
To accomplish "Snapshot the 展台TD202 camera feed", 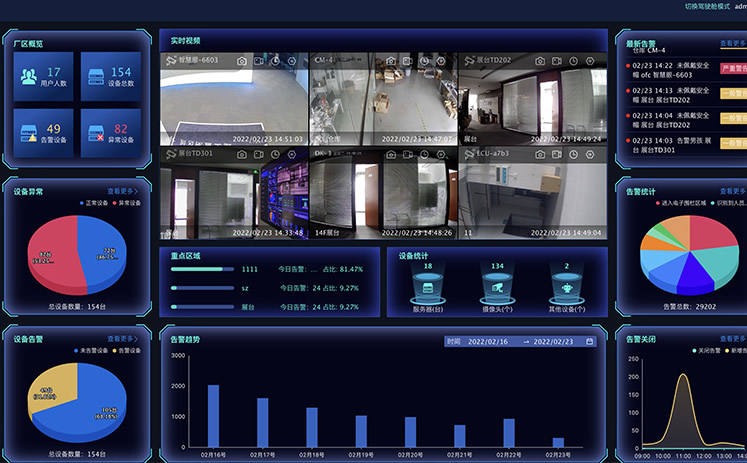I will tap(540, 61).
